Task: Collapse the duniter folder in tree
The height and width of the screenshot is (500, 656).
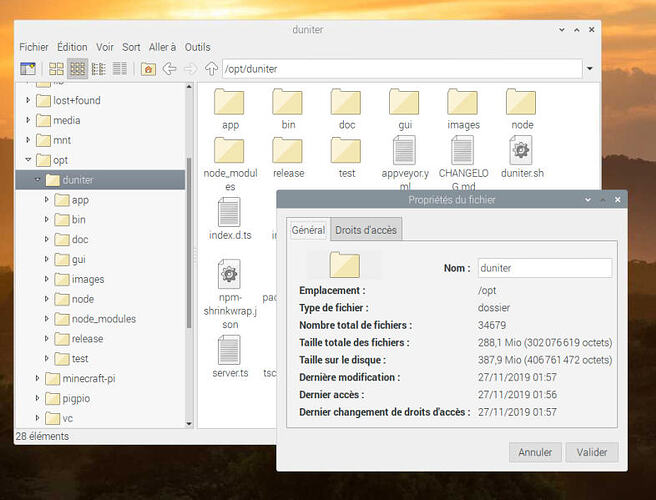Action: 37,180
